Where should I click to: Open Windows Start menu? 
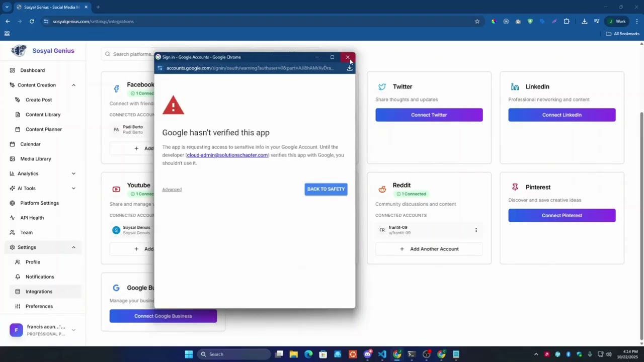(x=189, y=354)
